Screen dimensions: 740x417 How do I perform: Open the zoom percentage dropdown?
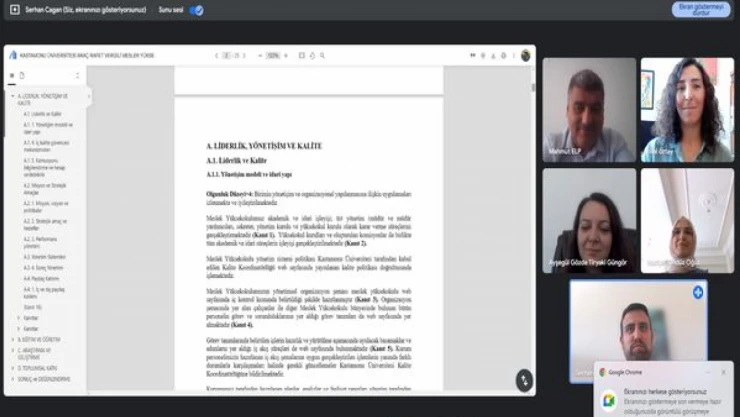coord(274,55)
